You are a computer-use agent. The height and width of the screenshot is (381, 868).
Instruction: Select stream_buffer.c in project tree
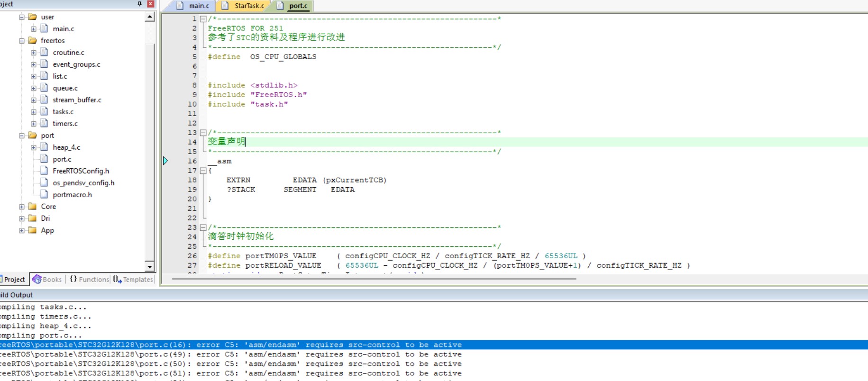(x=77, y=100)
